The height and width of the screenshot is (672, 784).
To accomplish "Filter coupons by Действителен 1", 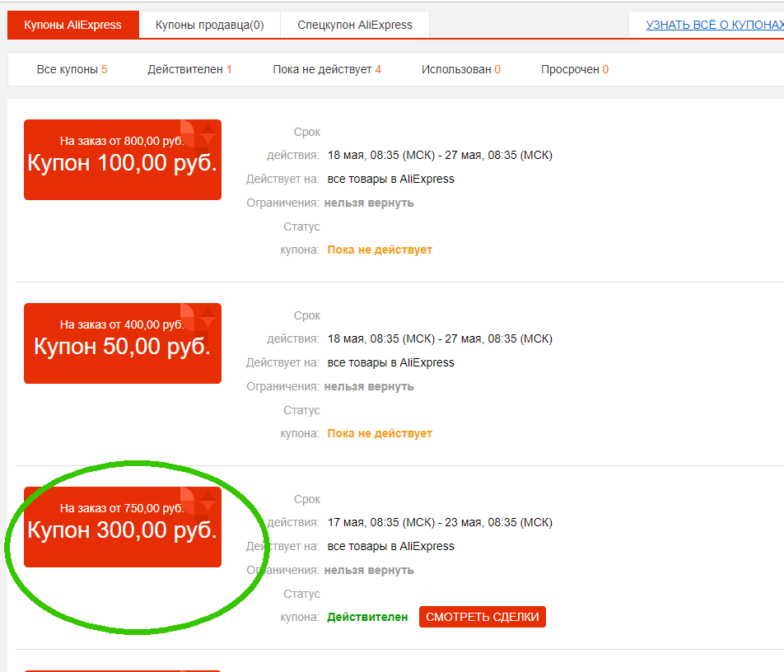I will 189,69.
